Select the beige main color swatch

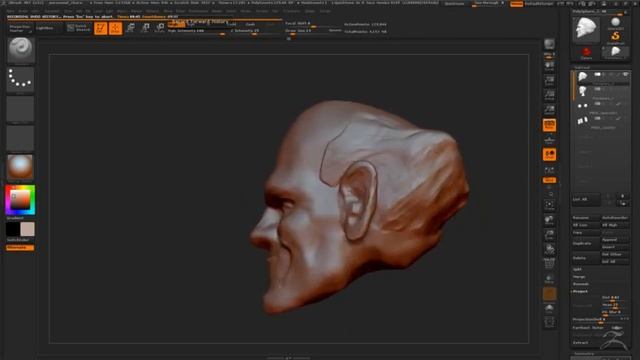coord(27,229)
